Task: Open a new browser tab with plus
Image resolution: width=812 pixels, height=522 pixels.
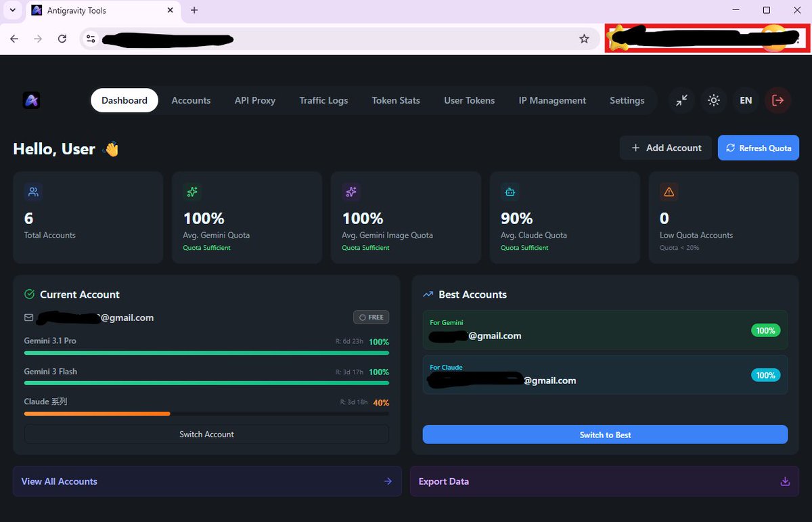Action: (194, 10)
